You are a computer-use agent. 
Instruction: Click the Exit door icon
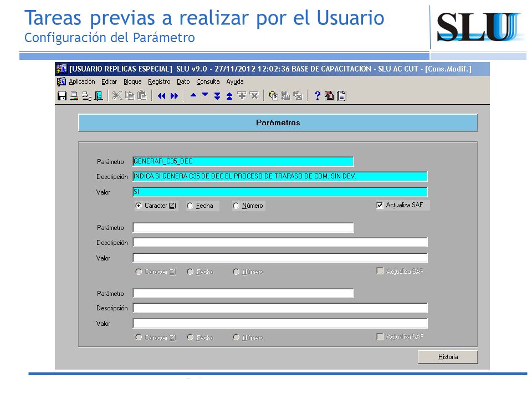[99, 96]
